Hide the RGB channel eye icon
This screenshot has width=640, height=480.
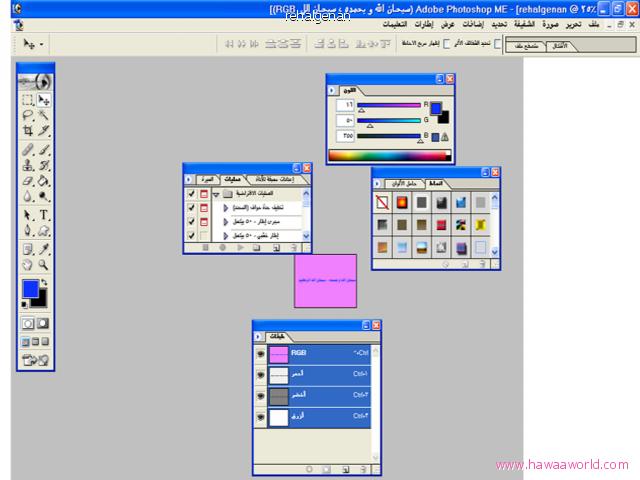click(x=260, y=354)
